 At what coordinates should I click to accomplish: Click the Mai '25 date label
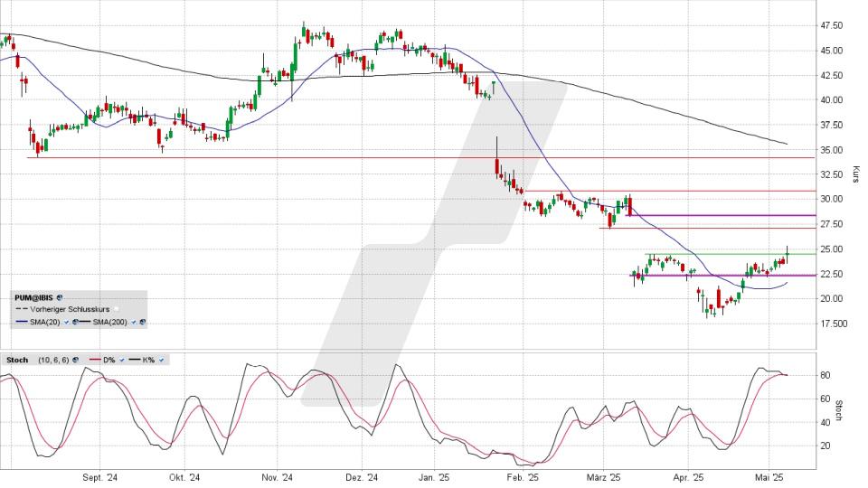pos(769,477)
